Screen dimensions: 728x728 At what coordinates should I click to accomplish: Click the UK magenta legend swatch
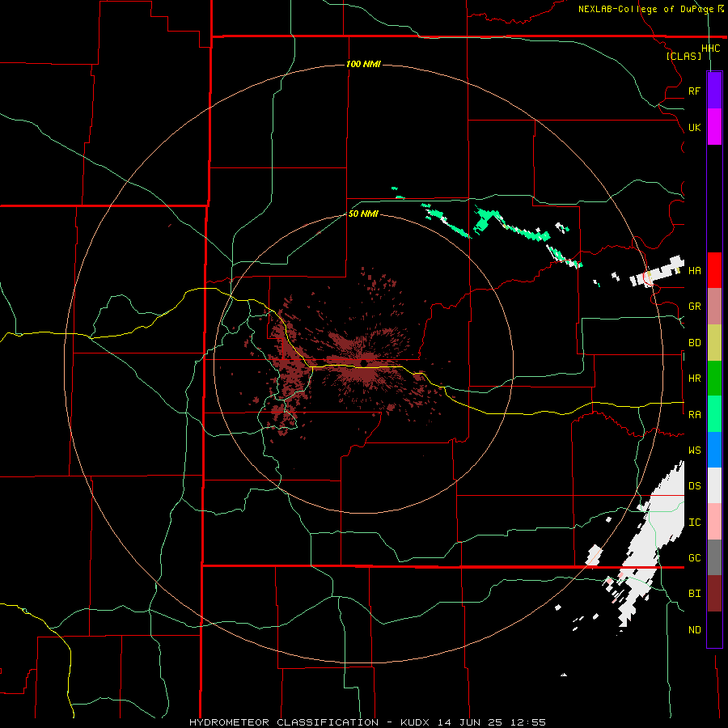tap(714, 127)
